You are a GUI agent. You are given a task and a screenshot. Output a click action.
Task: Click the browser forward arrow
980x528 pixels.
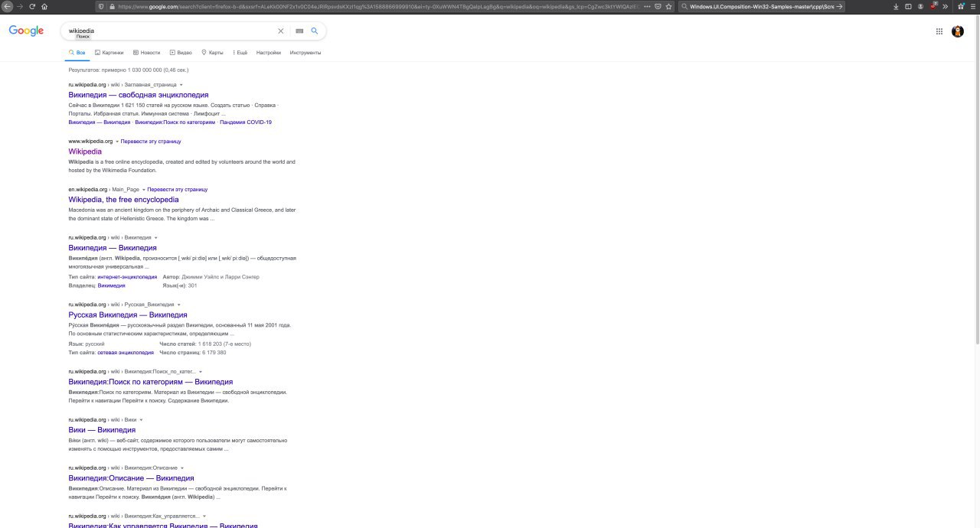pyautogui.click(x=19, y=6)
